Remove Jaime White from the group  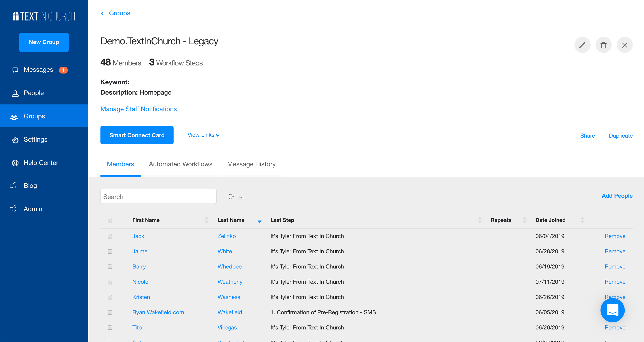[x=615, y=251]
